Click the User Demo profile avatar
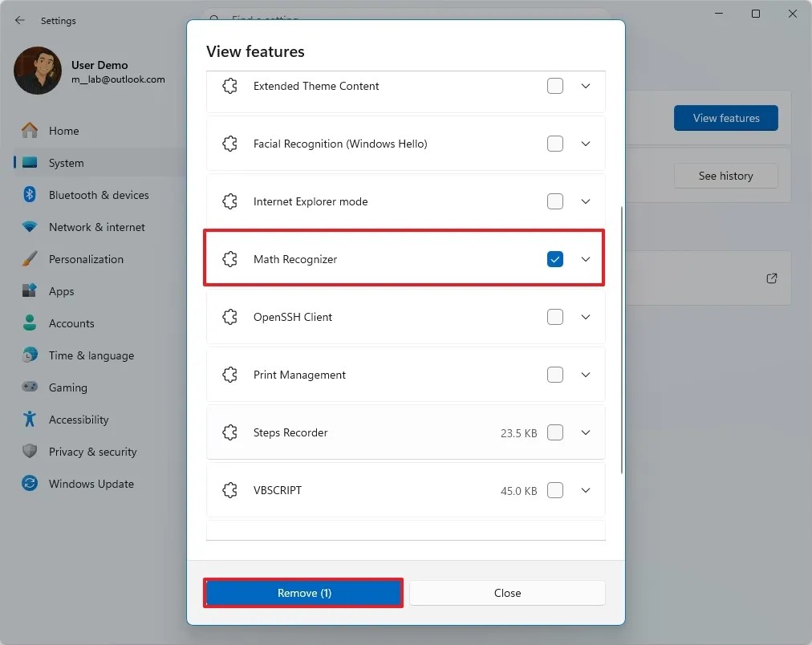Viewport: 812px width, 645px height. coord(37,71)
